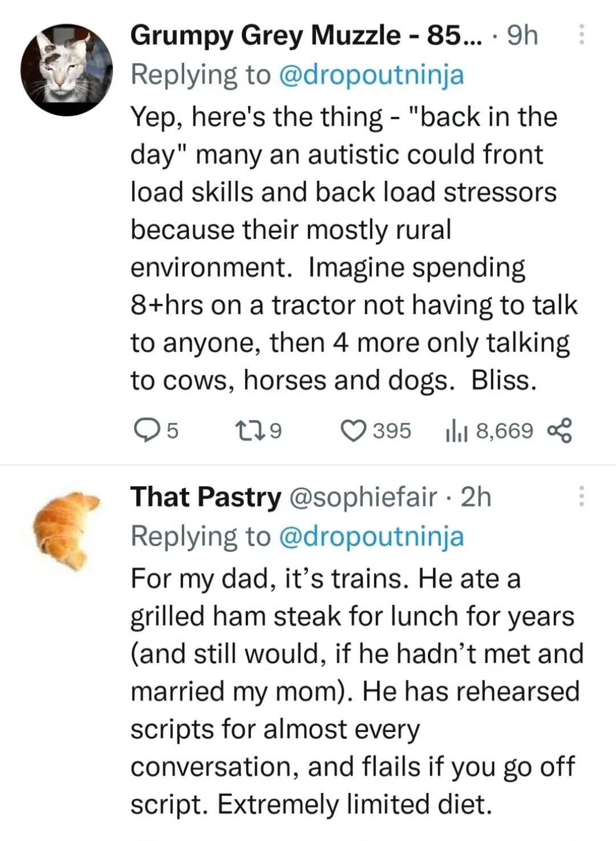Viewport: 616px width, 841px height.
Task: Open the more options menu on That Pastry's tweet
Action: [581, 497]
